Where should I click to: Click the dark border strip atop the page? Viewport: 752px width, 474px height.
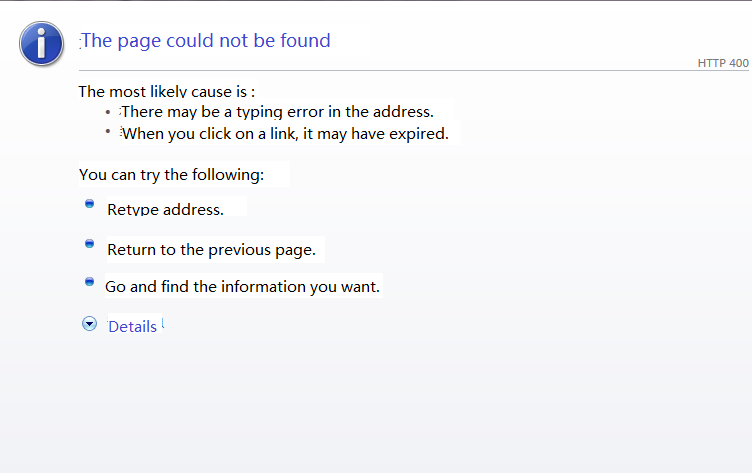click(x=376, y=1)
